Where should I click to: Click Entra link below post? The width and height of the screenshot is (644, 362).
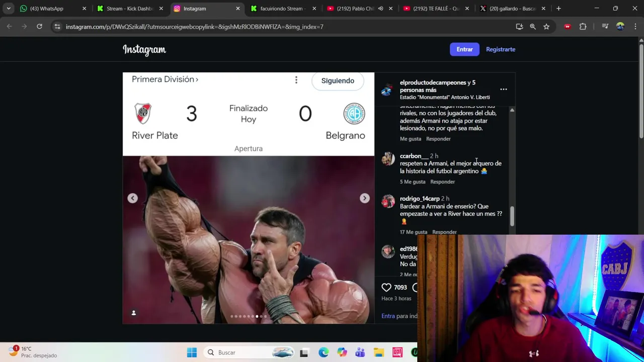pos(388,316)
